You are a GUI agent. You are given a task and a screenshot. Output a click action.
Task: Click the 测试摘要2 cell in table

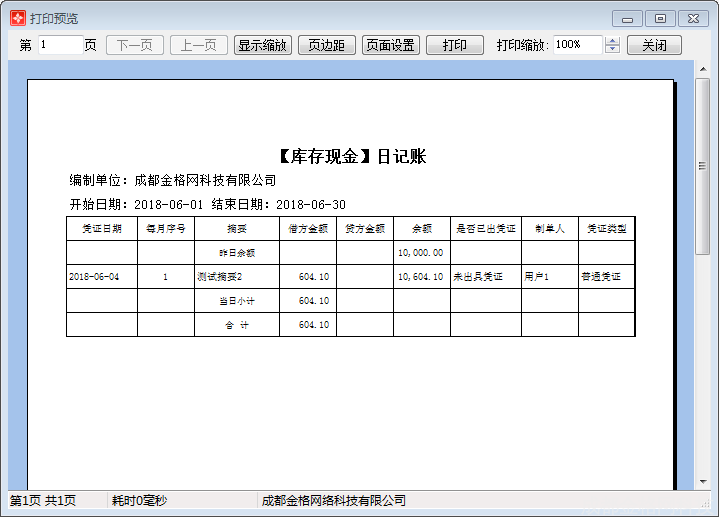[236, 277]
